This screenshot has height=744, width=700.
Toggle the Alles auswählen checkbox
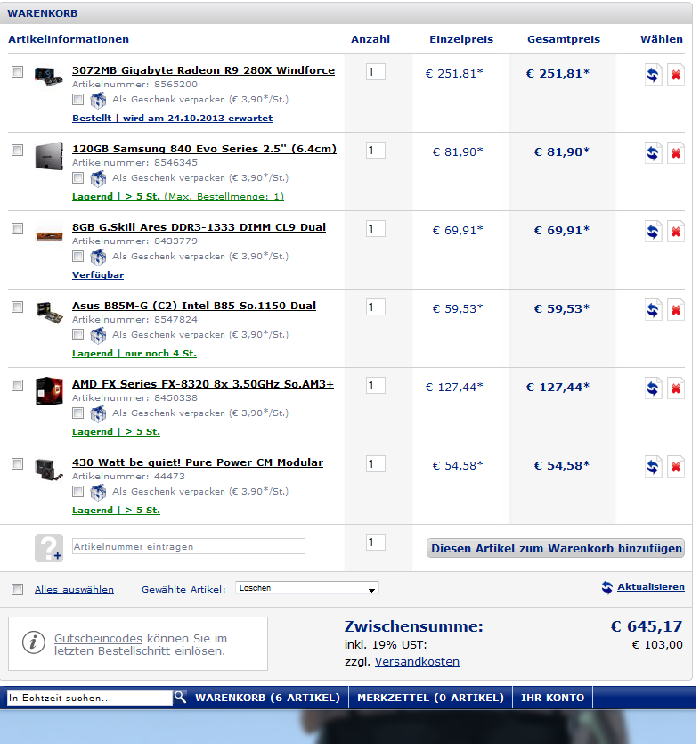point(17,589)
